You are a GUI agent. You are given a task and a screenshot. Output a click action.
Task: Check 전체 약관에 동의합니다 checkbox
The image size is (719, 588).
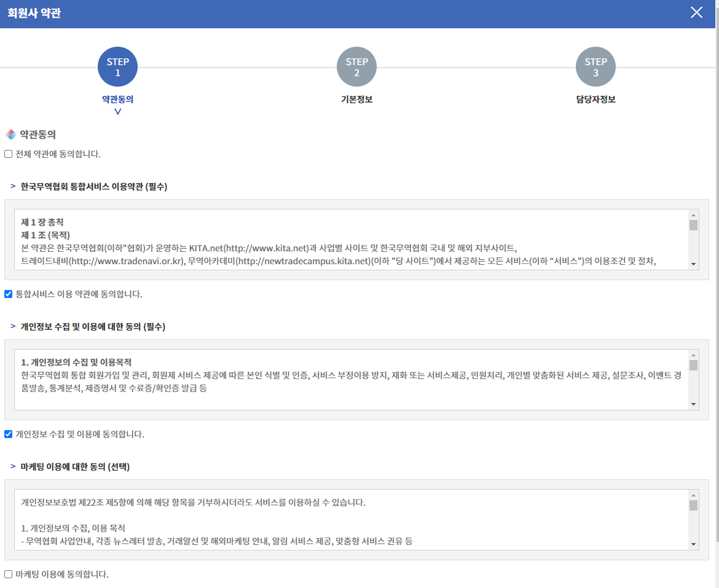(8, 154)
